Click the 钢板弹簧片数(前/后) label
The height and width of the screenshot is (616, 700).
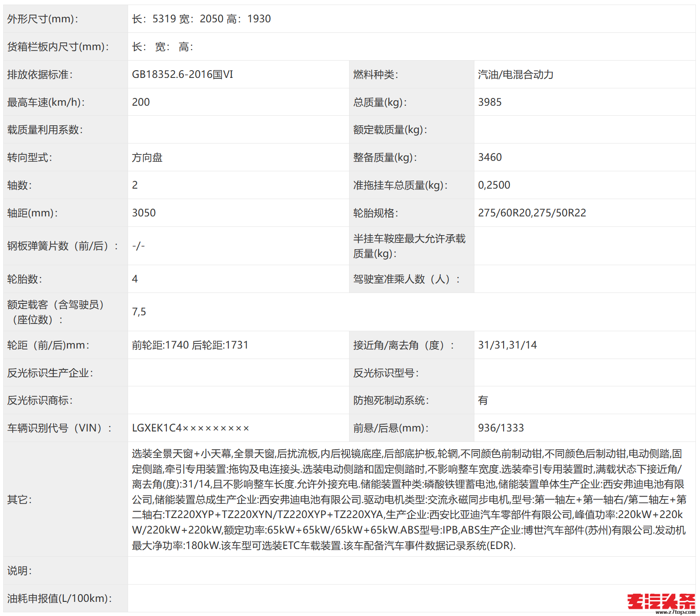(x=63, y=246)
